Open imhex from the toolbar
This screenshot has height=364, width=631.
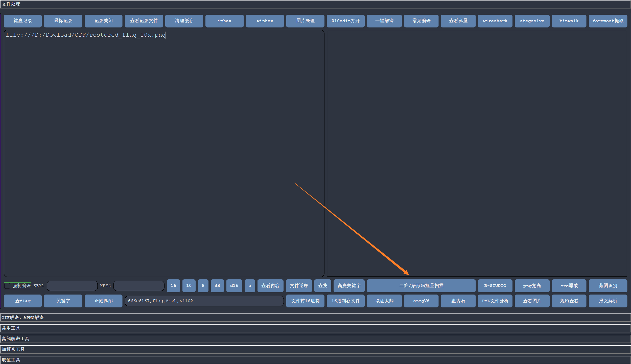tap(225, 21)
